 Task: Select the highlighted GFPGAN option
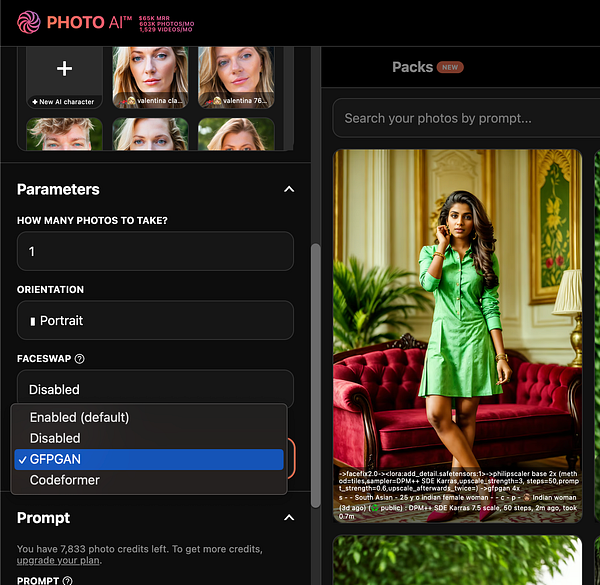tap(149, 459)
